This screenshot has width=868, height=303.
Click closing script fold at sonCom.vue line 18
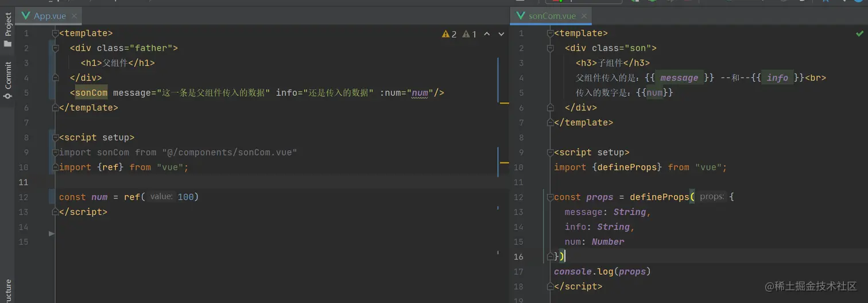pyautogui.click(x=551, y=288)
